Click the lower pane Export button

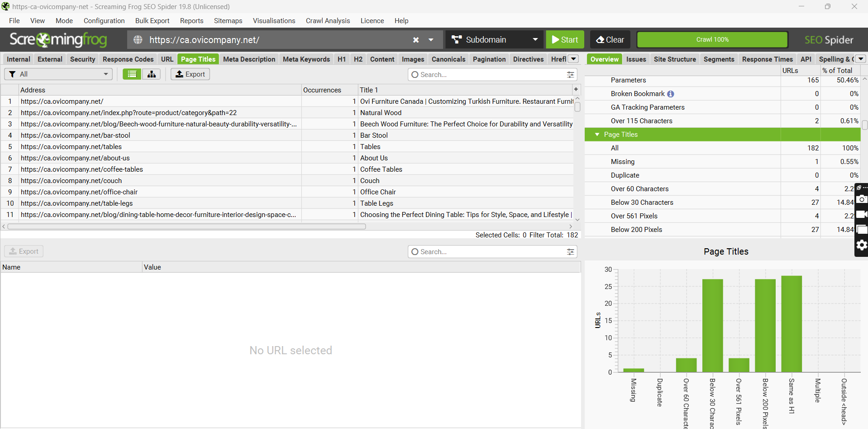pos(24,251)
